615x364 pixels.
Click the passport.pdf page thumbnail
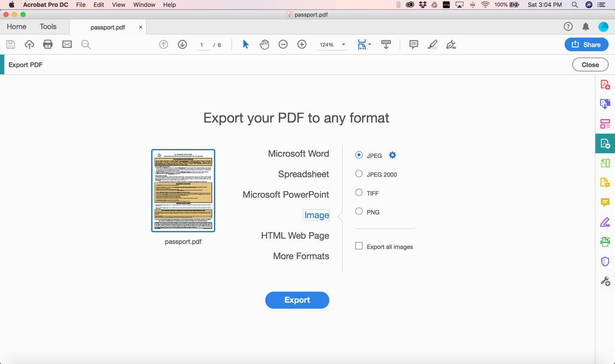(183, 191)
